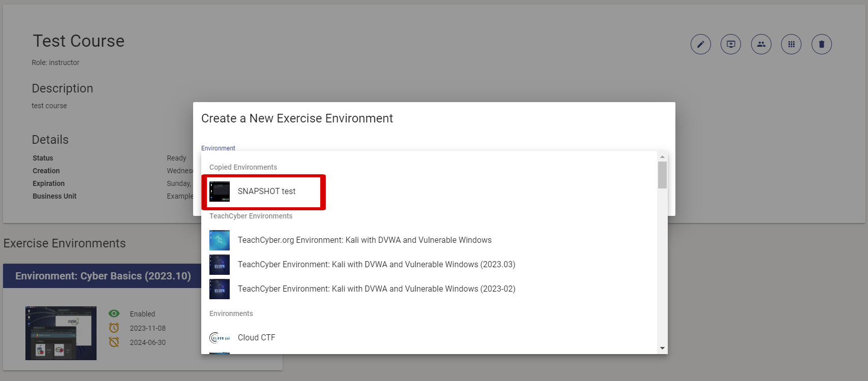Click the add environment screen icon

point(731,44)
